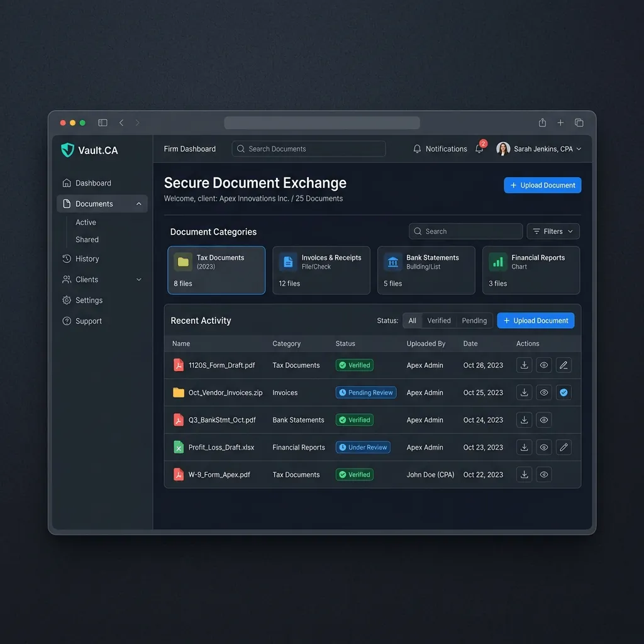Expand the Clients submenu chevron

[139, 279]
